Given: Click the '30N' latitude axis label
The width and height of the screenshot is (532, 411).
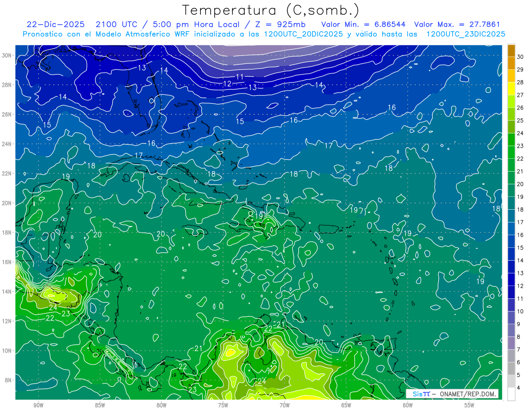Looking at the screenshot, I should click(x=8, y=55).
